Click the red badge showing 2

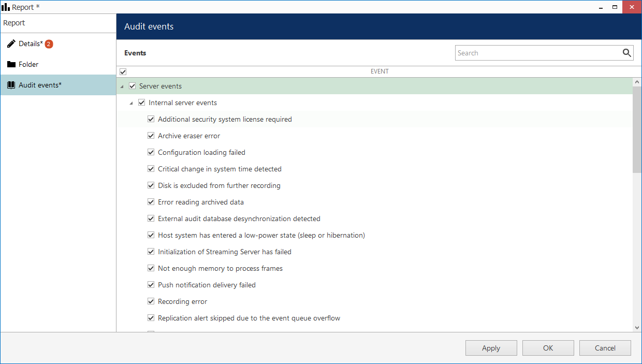tap(49, 44)
